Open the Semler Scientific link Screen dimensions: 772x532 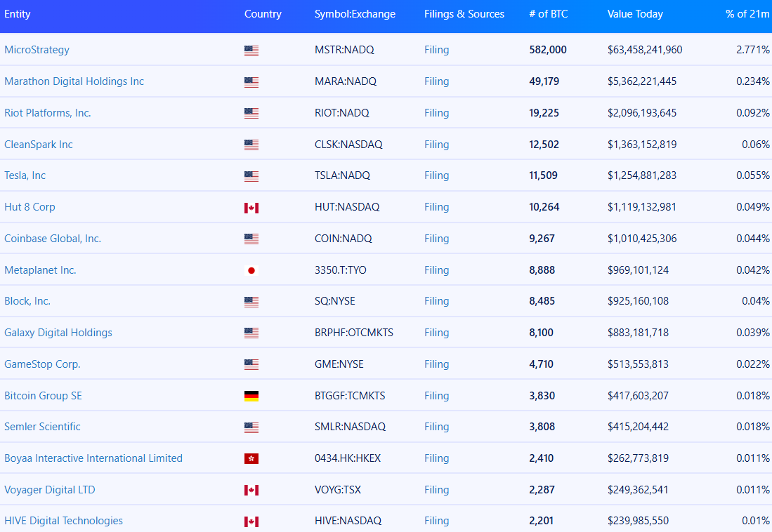click(x=42, y=426)
